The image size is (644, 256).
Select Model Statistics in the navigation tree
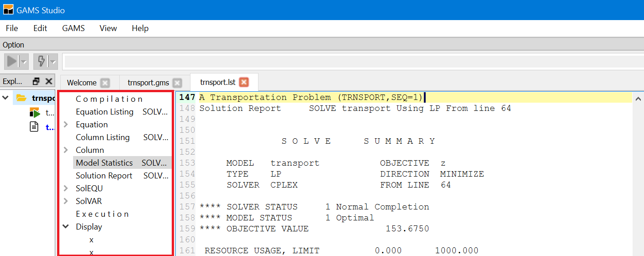click(104, 163)
